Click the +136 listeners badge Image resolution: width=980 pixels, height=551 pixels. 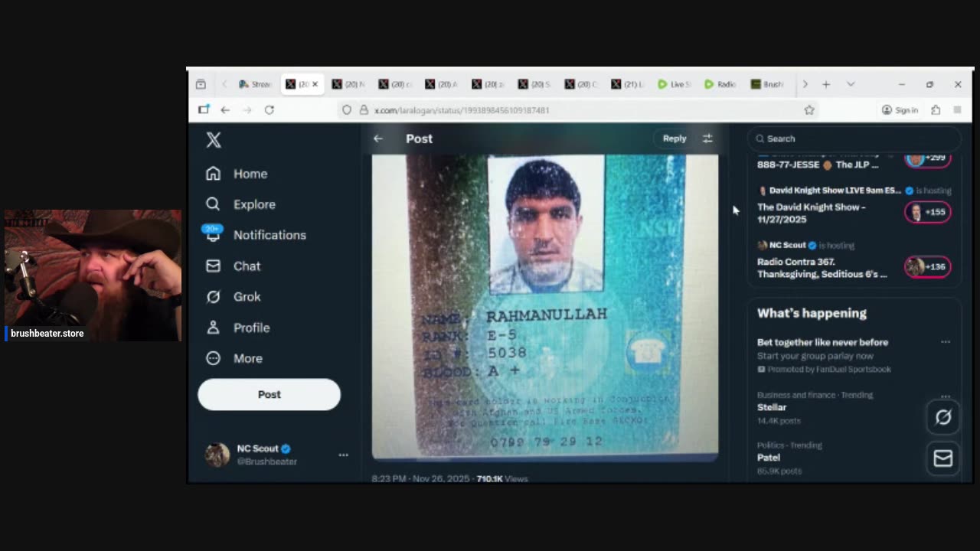(x=928, y=266)
